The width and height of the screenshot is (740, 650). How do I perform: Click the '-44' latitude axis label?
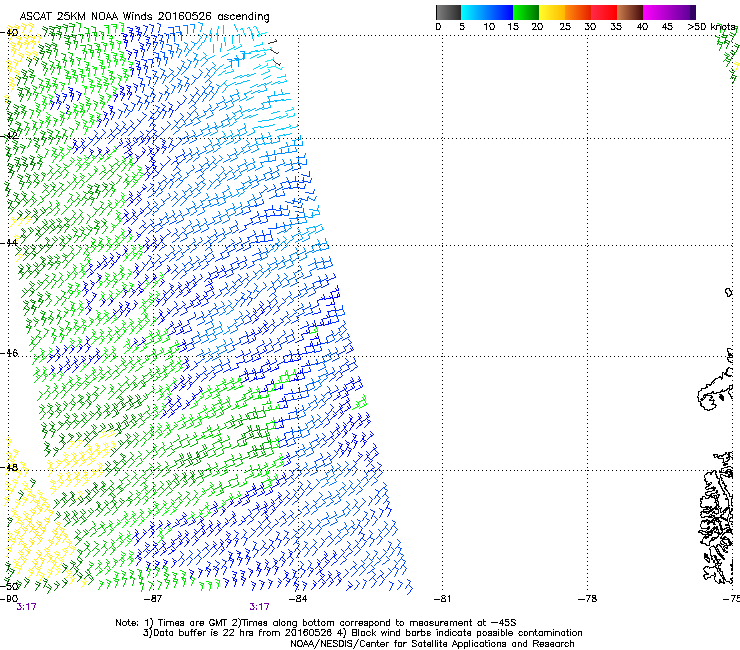click(x=9, y=243)
